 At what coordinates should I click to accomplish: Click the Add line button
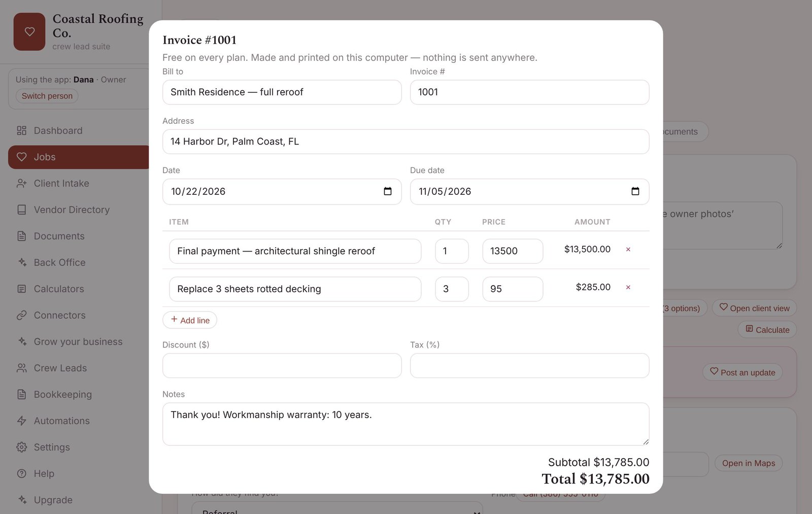pyautogui.click(x=190, y=320)
